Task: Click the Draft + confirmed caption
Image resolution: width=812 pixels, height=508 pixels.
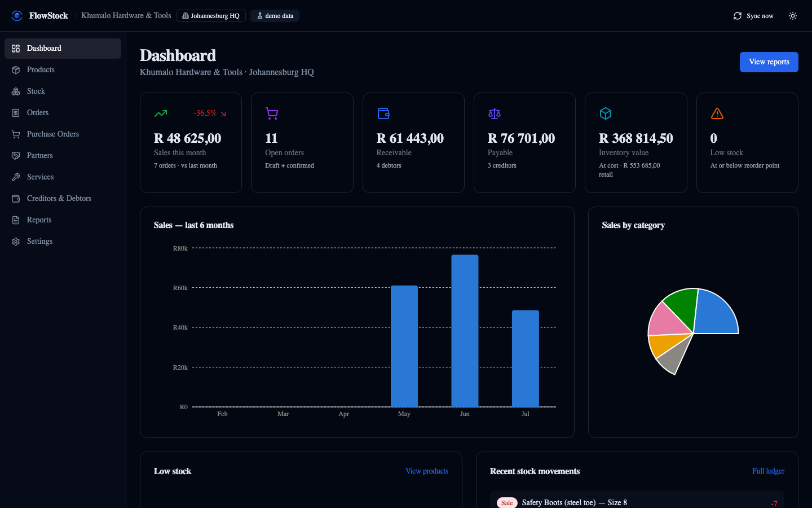Action: [289, 166]
